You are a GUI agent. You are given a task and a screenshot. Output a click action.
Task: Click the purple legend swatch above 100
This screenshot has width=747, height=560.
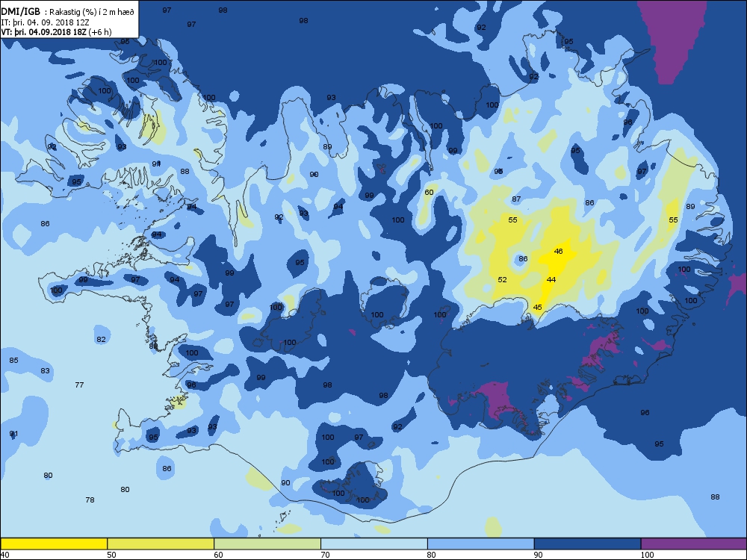[694, 544]
